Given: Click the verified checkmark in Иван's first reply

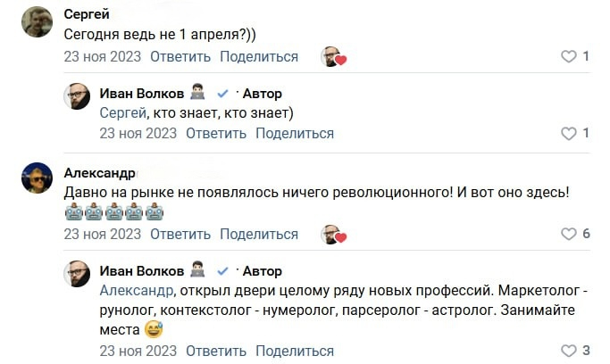Looking at the screenshot, I should click(223, 93).
